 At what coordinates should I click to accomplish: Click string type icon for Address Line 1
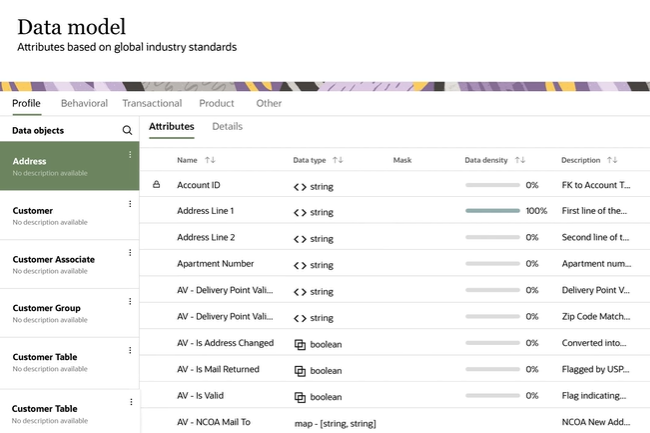click(x=300, y=213)
